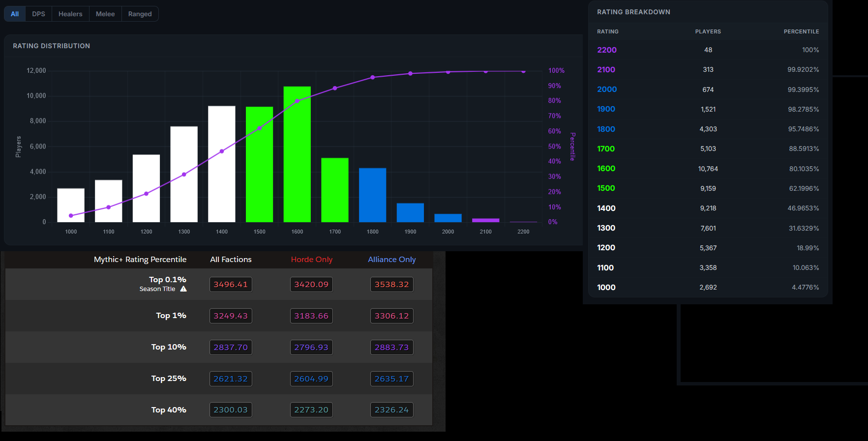The width and height of the screenshot is (868, 441).
Task: Select the Top 10% Alliance score 2883.73
Action: [391, 348]
